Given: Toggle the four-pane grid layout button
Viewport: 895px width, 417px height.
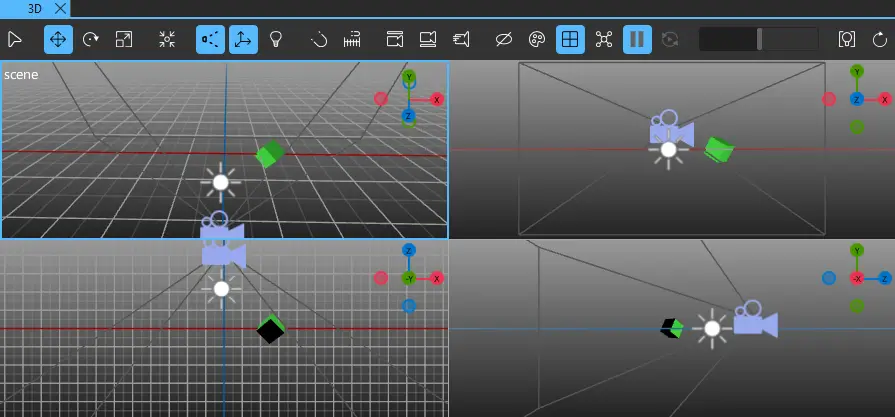Looking at the screenshot, I should pyautogui.click(x=570, y=40).
